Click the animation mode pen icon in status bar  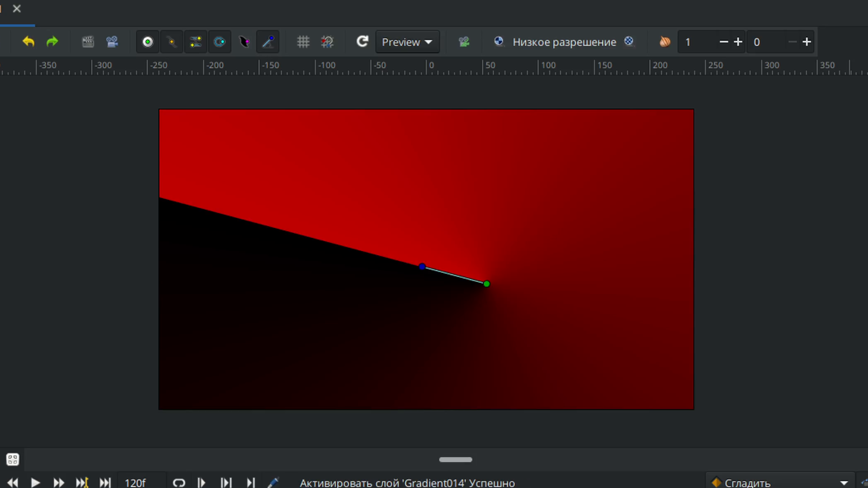(x=273, y=483)
